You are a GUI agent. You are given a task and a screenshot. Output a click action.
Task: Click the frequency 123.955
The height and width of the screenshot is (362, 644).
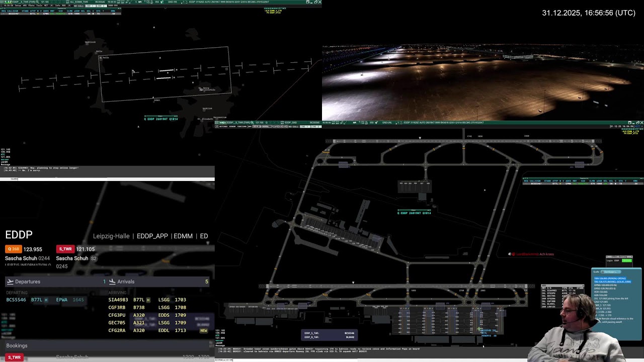pos(33,249)
